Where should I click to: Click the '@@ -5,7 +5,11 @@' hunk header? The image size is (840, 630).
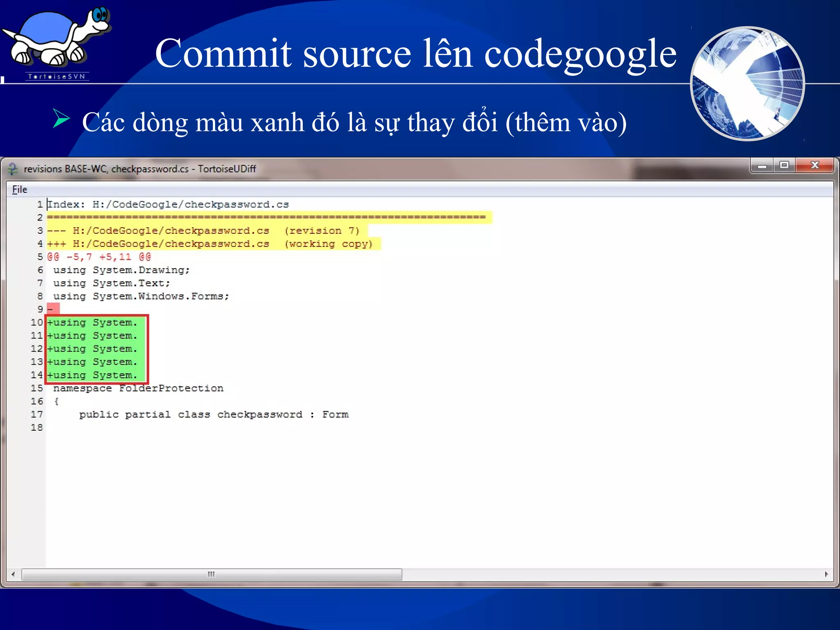(x=99, y=257)
